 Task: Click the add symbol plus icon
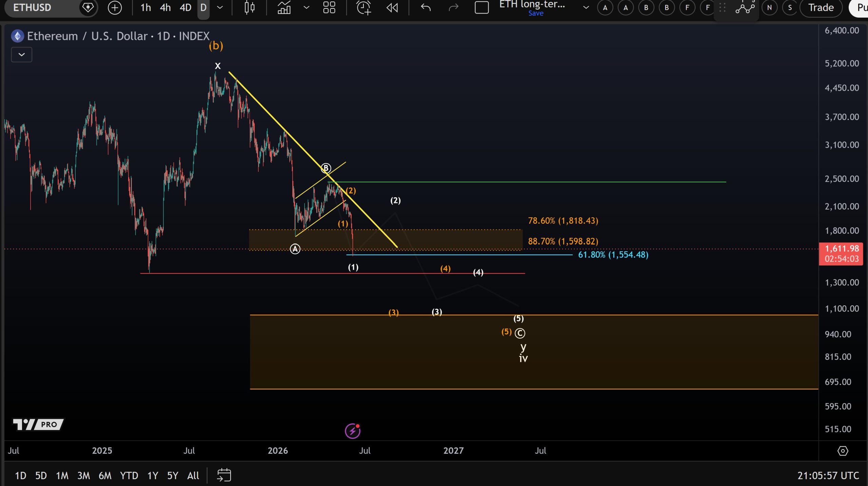pyautogui.click(x=115, y=7)
